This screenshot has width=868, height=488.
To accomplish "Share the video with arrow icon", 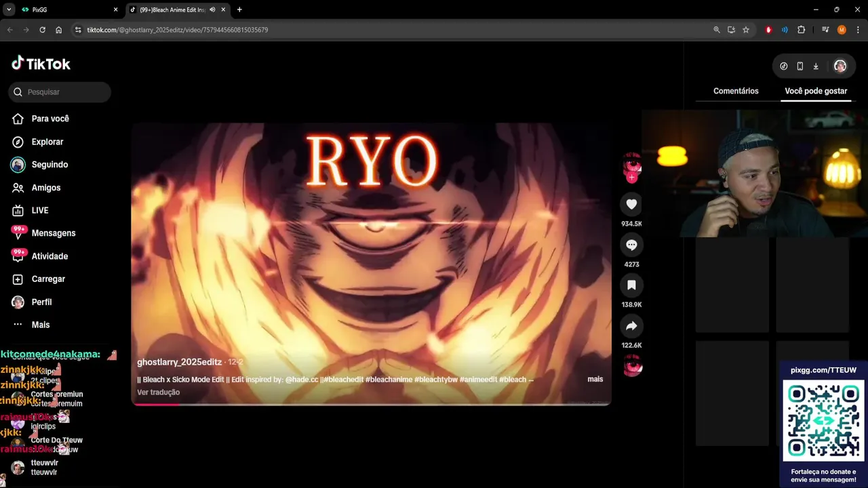I will pos(631,326).
